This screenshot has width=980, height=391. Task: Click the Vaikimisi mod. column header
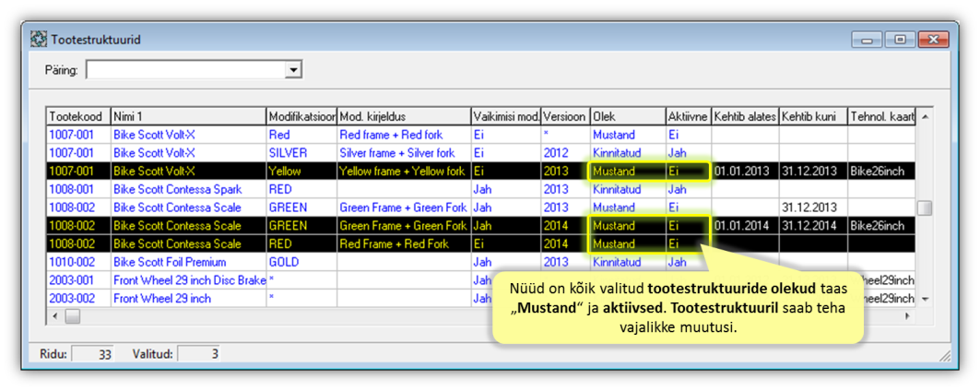point(505,117)
